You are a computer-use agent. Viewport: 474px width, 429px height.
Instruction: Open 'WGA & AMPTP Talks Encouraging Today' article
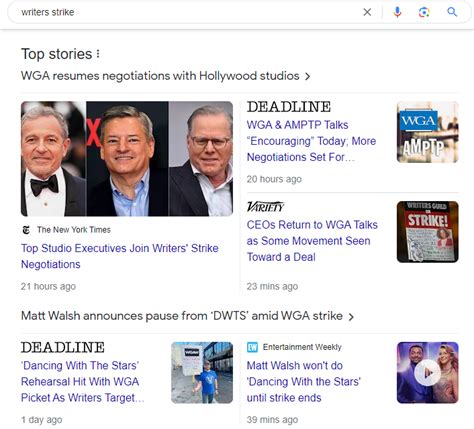click(311, 141)
